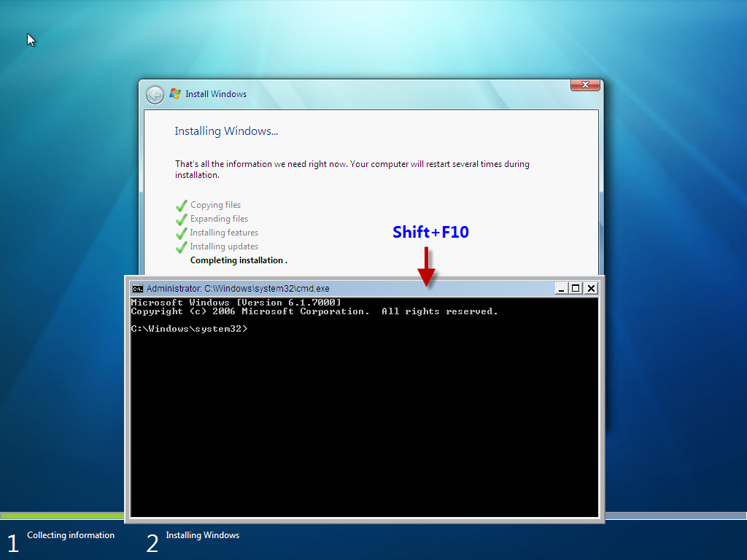The image size is (747, 560).
Task: Click the green setup progress bar
Action: [63, 516]
